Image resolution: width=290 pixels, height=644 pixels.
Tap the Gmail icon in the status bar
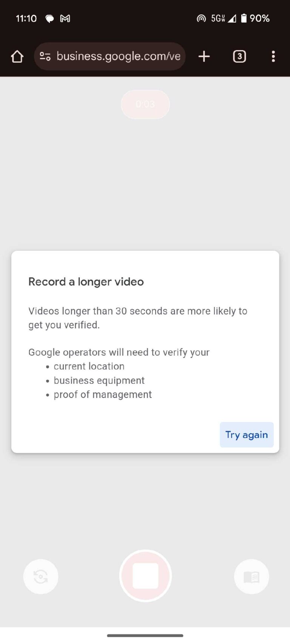(65, 18)
